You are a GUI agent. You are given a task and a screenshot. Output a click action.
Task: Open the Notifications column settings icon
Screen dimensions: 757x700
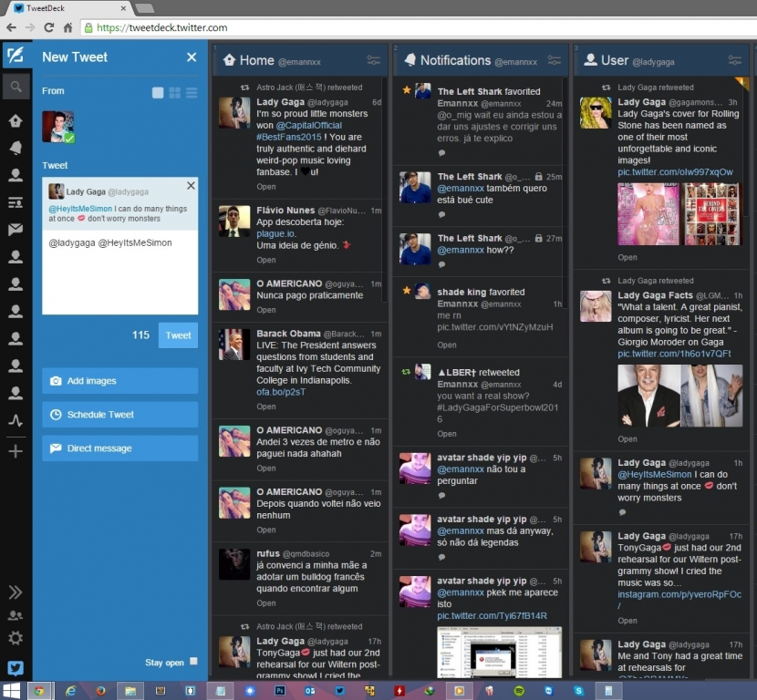click(x=555, y=60)
